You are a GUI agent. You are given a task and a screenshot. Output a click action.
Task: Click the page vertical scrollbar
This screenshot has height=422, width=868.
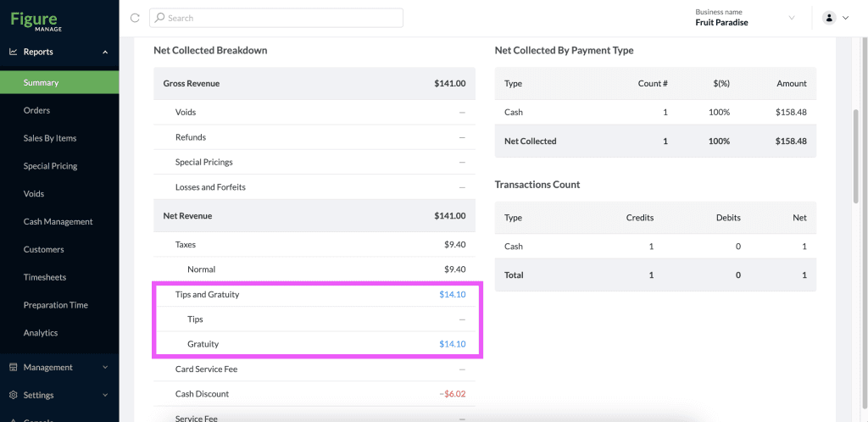click(x=856, y=157)
